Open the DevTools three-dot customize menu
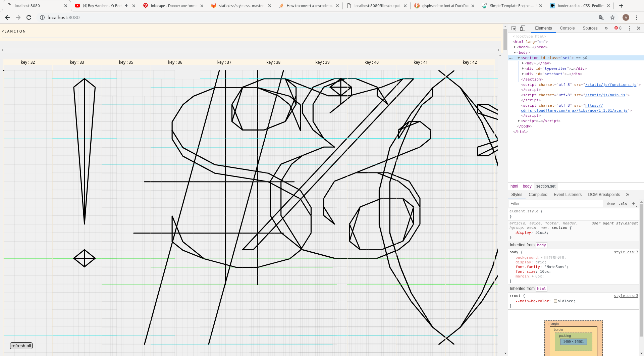The height and width of the screenshot is (356, 644). coord(629,28)
